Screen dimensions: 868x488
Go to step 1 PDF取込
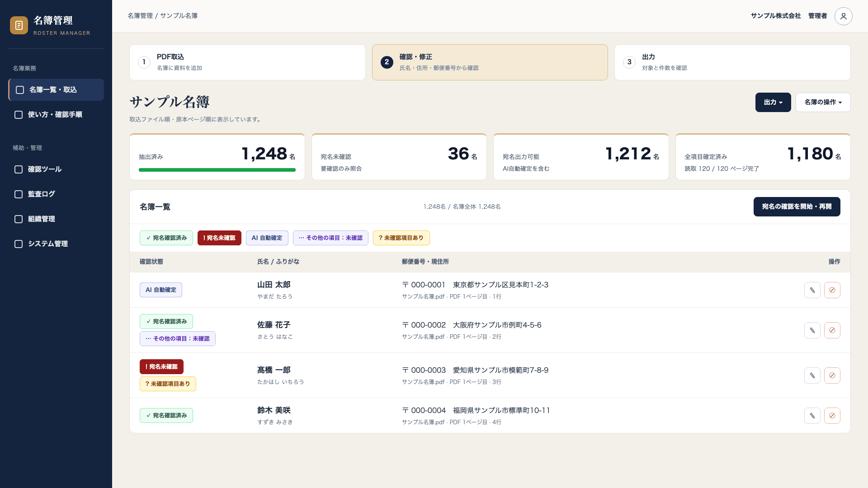click(247, 62)
